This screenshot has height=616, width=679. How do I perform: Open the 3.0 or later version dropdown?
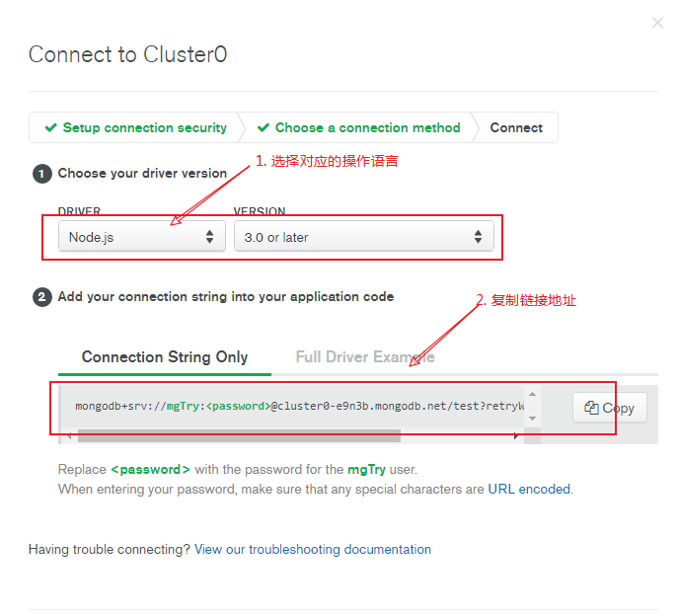(x=364, y=237)
